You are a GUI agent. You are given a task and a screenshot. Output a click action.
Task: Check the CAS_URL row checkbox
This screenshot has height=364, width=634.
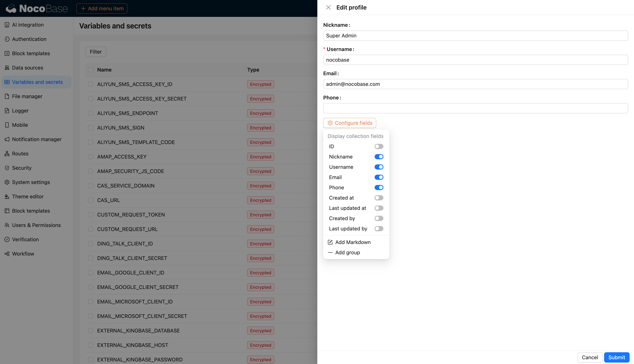[90, 200]
